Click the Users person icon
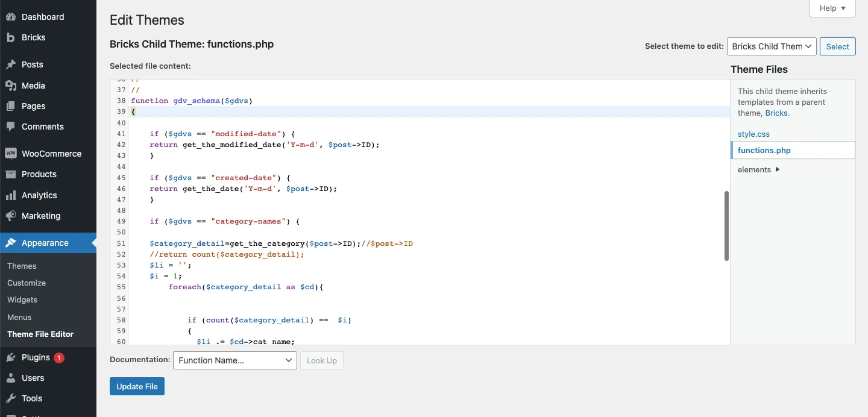 tap(10, 378)
